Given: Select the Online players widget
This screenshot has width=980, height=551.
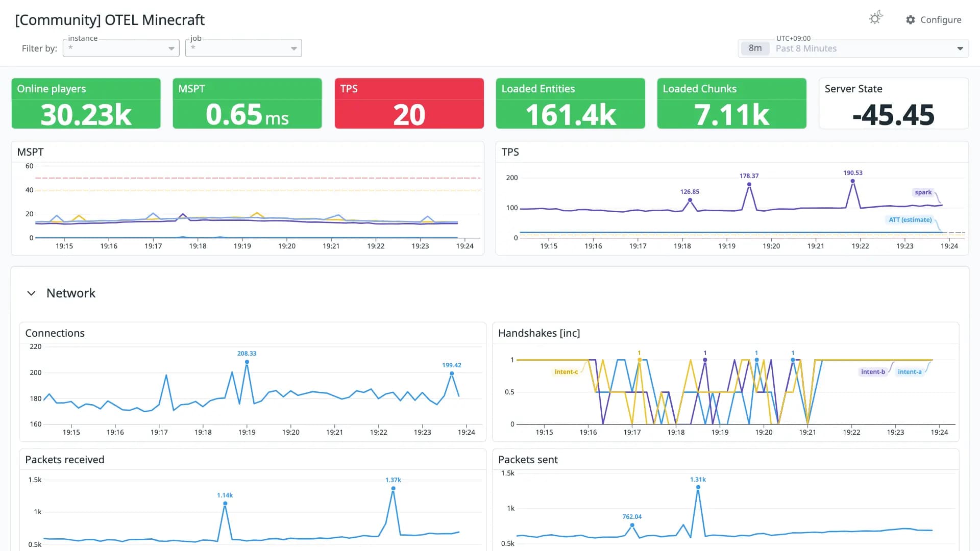Looking at the screenshot, I should click(x=86, y=103).
